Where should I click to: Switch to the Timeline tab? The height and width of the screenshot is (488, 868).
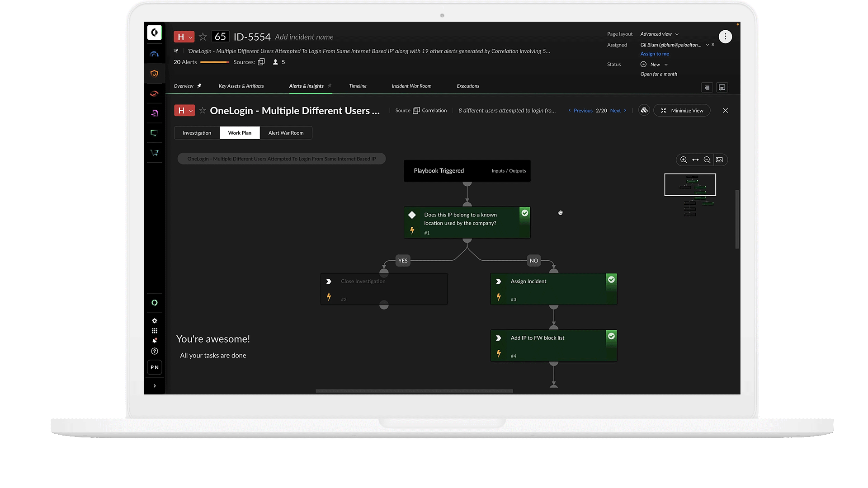[x=358, y=86]
